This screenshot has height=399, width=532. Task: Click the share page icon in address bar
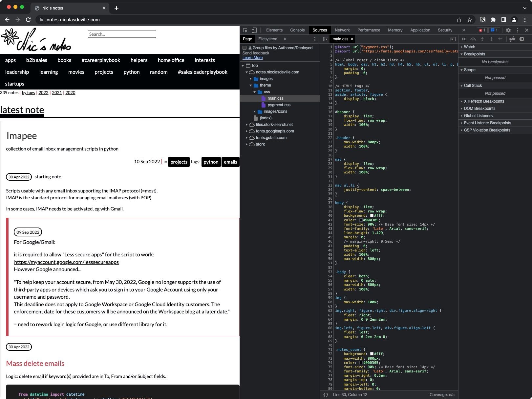pos(459,20)
